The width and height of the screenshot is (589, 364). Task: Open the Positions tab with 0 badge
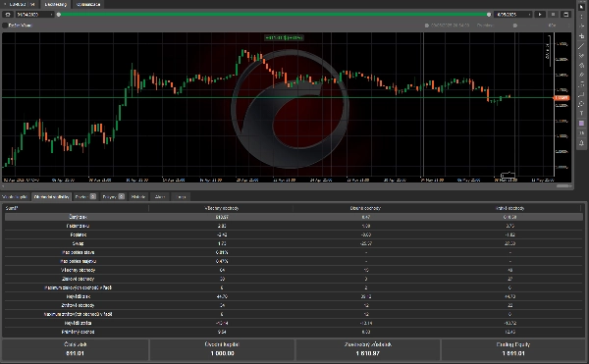click(85, 196)
